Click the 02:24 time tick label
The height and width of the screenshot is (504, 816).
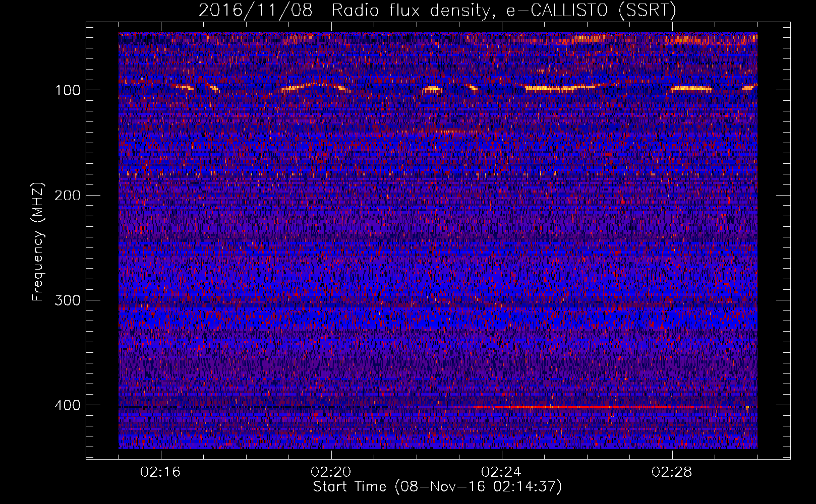[x=502, y=472]
